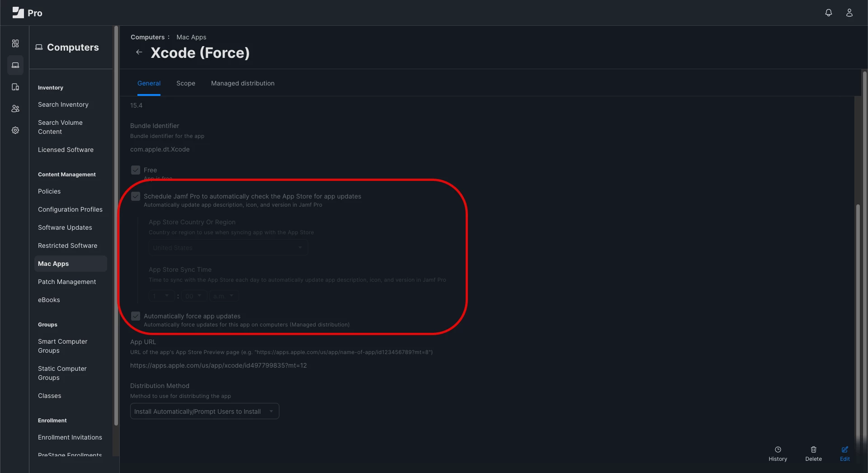Click the version value 15.4
868x473 pixels.
pos(136,105)
